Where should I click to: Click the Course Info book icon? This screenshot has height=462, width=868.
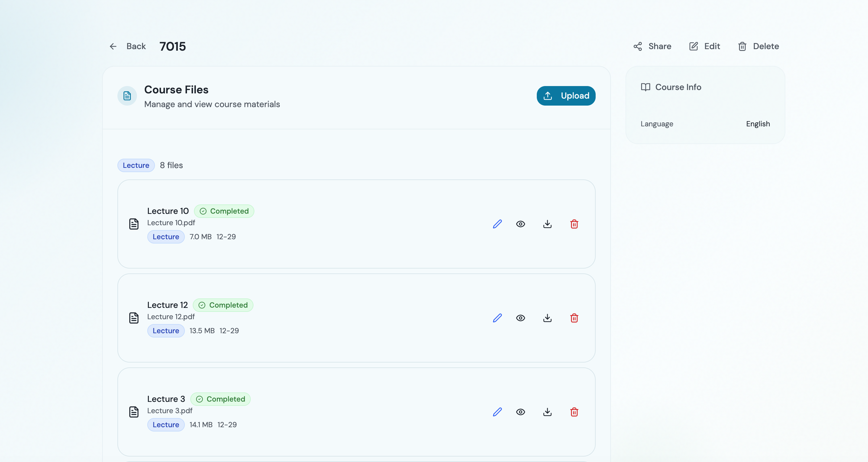tap(646, 87)
